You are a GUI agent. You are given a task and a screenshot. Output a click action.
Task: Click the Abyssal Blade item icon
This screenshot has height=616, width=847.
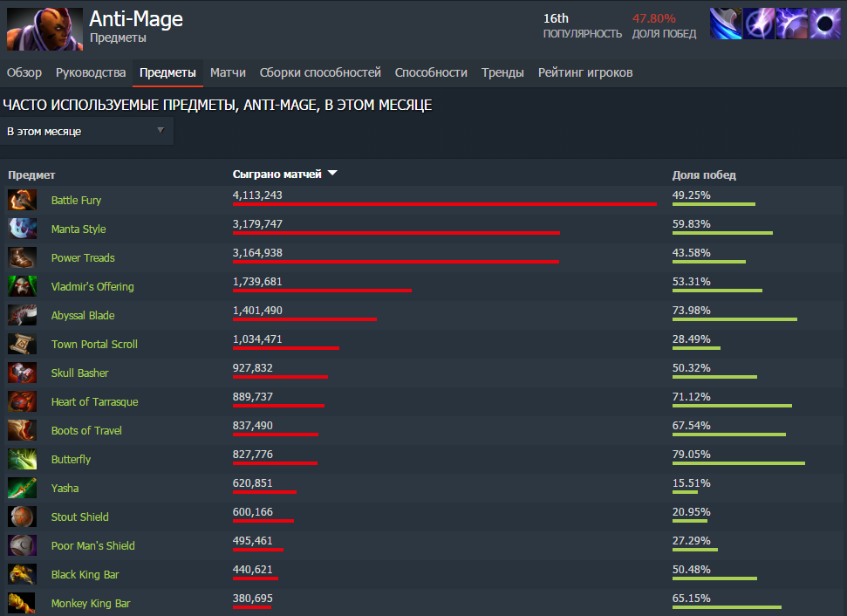(x=22, y=315)
